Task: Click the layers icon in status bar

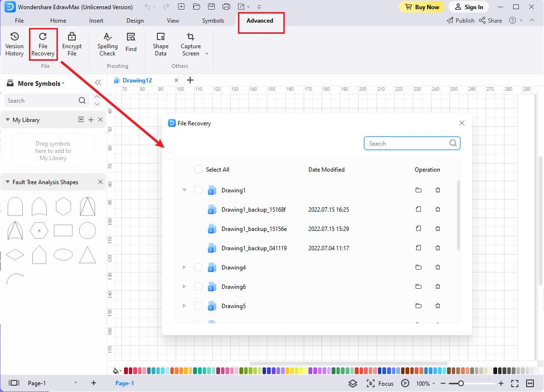Action: click(353, 383)
